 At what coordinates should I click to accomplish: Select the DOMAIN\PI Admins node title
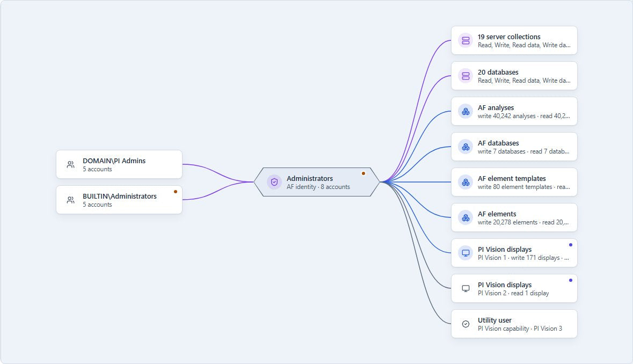click(114, 161)
